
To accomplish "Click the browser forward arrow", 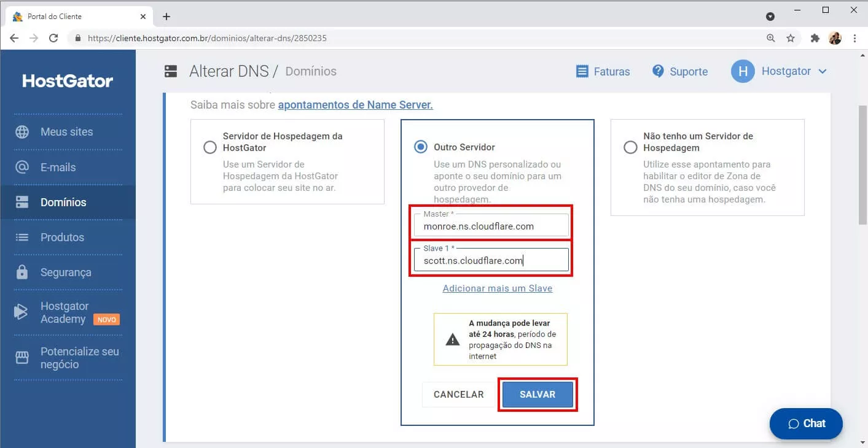I will coord(34,38).
